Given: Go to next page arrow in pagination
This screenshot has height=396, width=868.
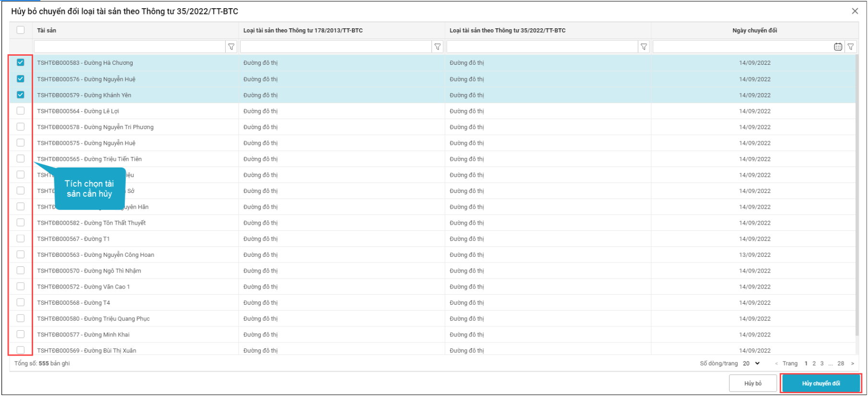Looking at the screenshot, I should coord(853,363).
